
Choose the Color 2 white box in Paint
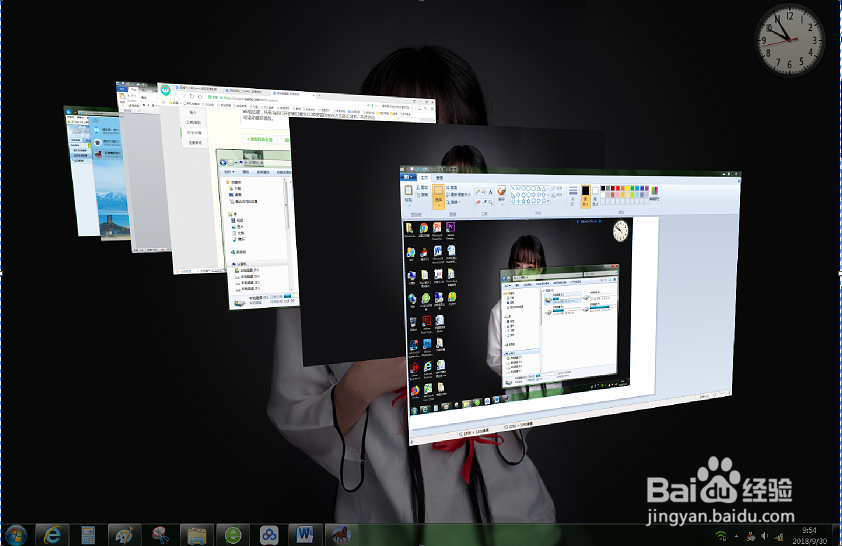(595, 196)
